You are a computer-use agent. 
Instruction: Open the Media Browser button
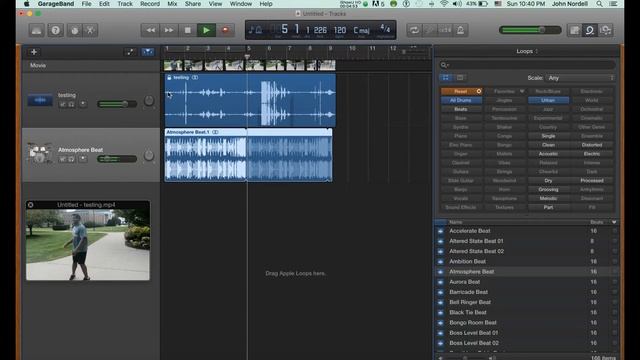pos(606,30)
